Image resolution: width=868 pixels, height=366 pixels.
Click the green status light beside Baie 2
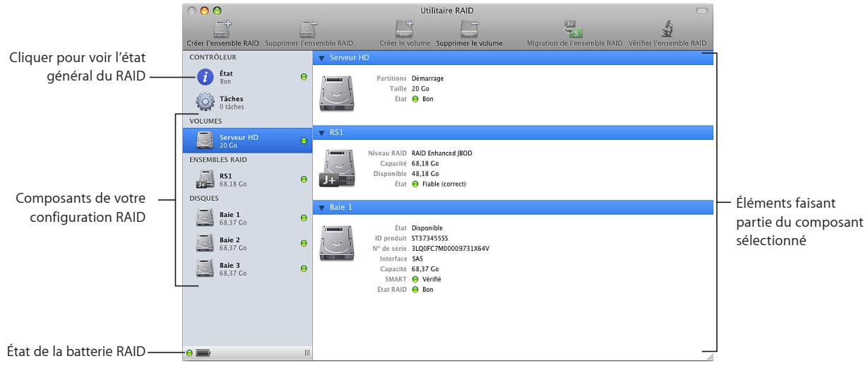point(304,243)
